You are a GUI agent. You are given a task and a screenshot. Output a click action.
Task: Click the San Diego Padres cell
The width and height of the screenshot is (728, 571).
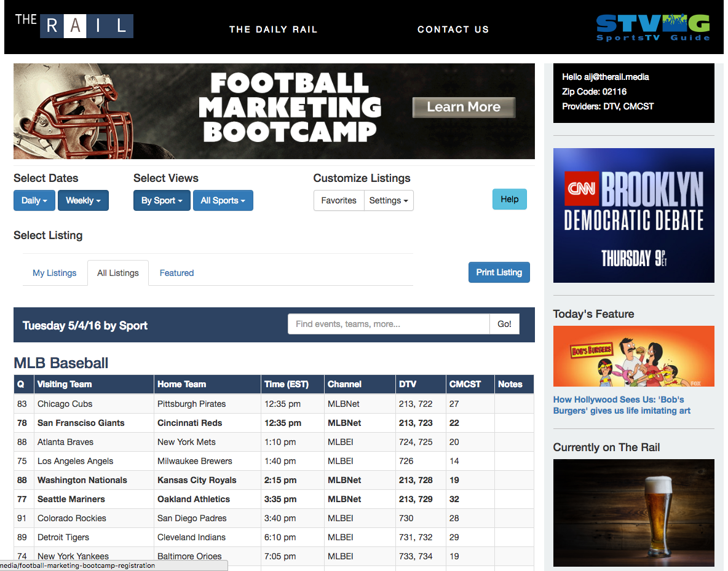(207, 518)
